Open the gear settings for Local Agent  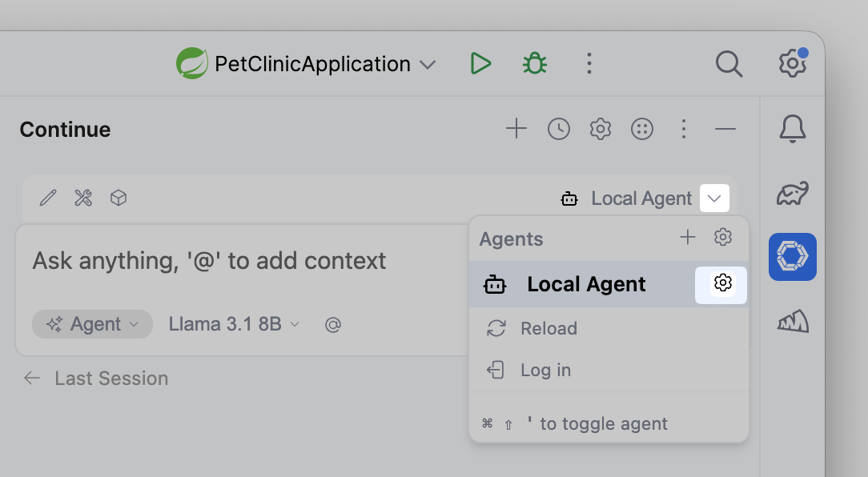click(x=722, y=284)
